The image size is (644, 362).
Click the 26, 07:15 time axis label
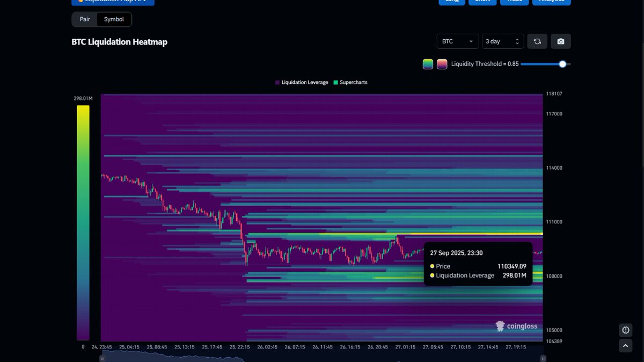(x=295, y=347)
